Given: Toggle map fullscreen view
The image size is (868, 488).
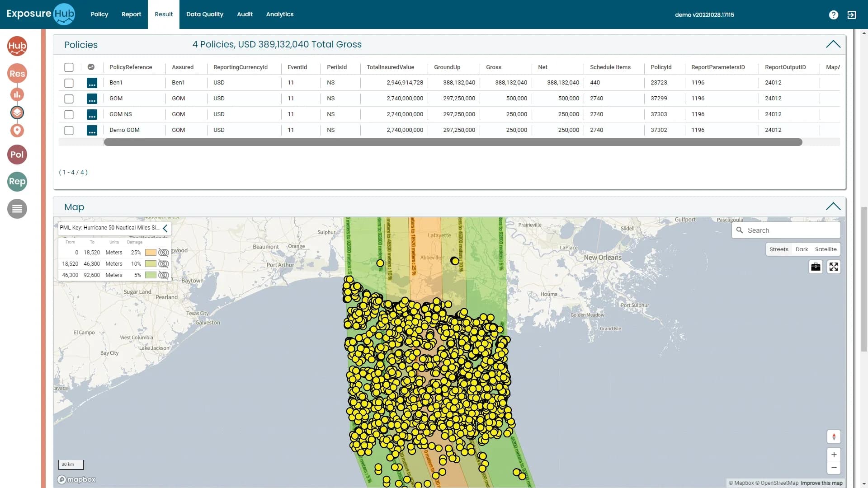Looking at the screenshot, I should 834,267.
